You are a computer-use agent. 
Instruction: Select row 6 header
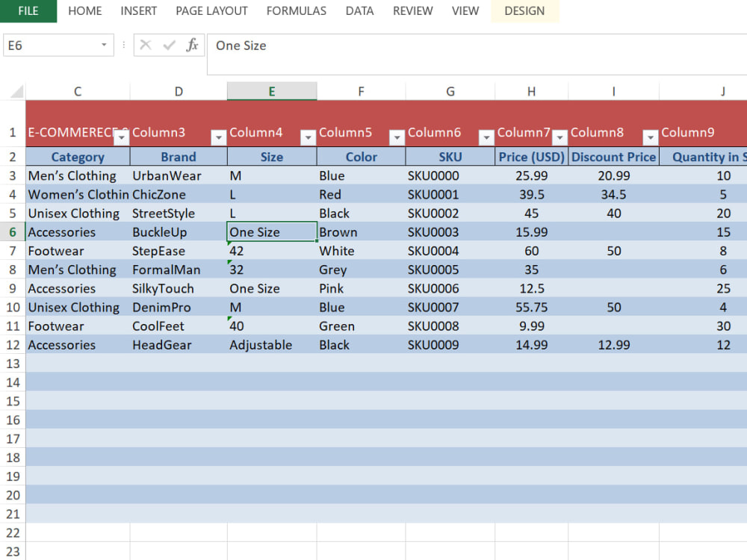[13, 232]
